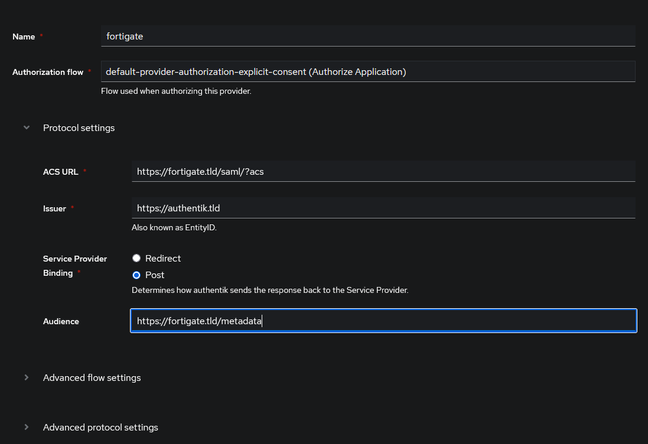Click the Audience metadata URL field
Image resolution: width=648 pixels, height=444 pixels.
click(x=383, y=320)
